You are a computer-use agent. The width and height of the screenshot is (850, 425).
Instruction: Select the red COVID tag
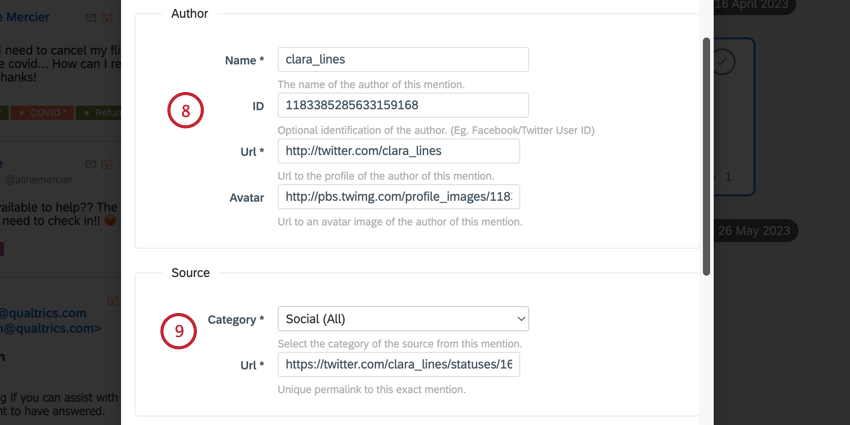(42, 113)
